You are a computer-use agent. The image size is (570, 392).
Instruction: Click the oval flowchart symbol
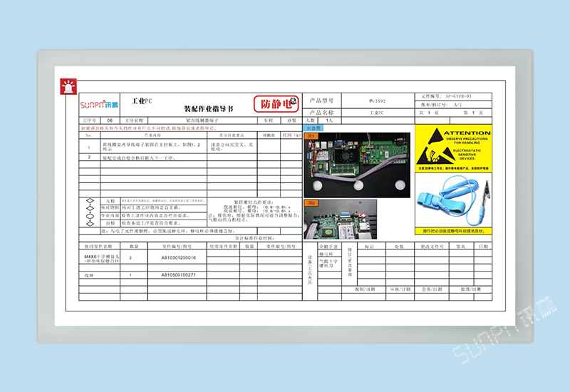click(x=90, y=216)
